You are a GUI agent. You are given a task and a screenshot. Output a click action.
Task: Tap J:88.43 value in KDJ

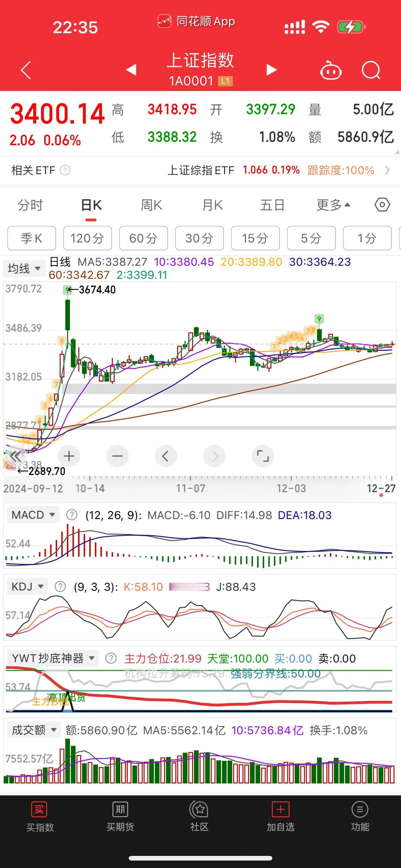[x=236, y=587]
